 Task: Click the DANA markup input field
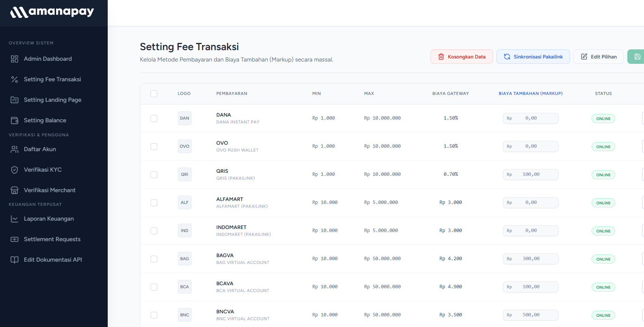(531, 118)
